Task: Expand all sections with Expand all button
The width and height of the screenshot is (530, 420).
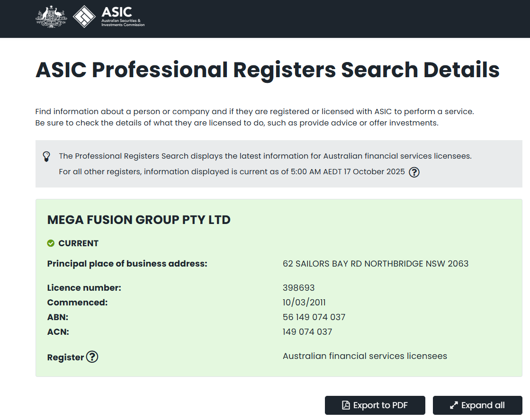Action: [x=477, y=405]
